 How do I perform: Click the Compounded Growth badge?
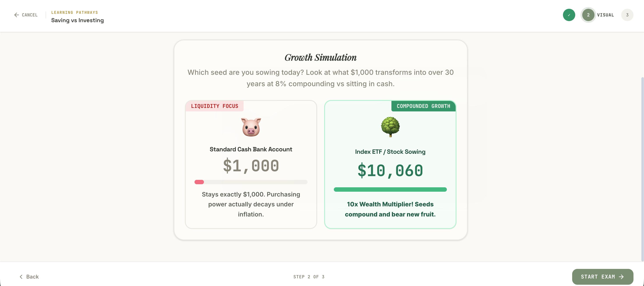coord(423,106)
